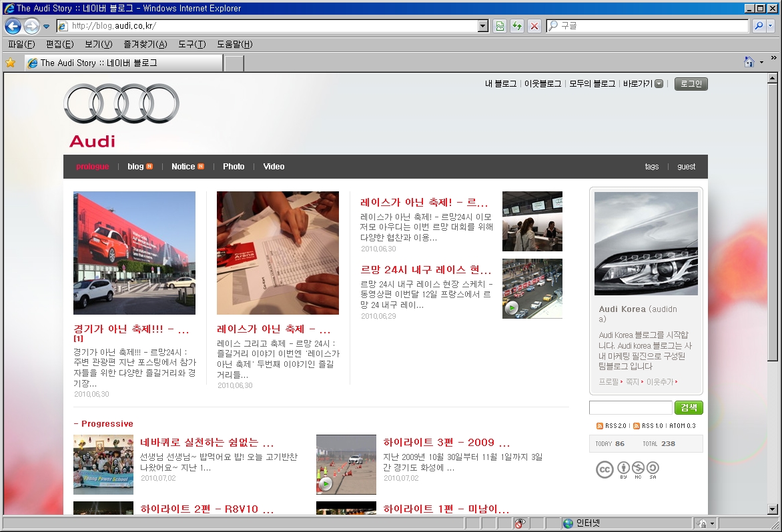Screen dimensions: 782x532
Task: Open the reception desk photo thumbnail
Action: (532, 221)
